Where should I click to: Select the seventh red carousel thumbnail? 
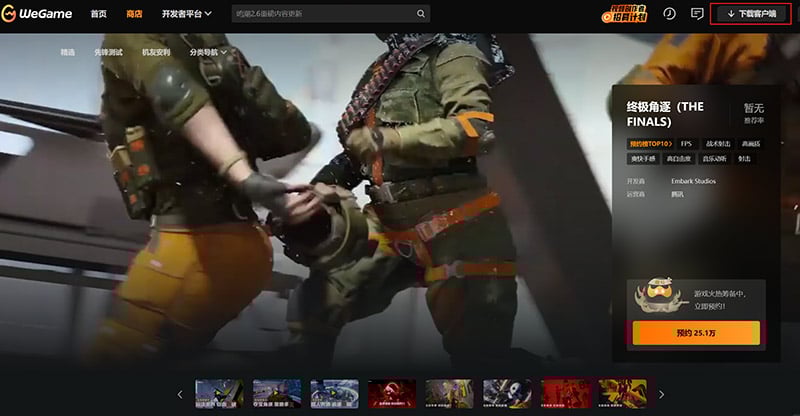click(x=565, y=394)
